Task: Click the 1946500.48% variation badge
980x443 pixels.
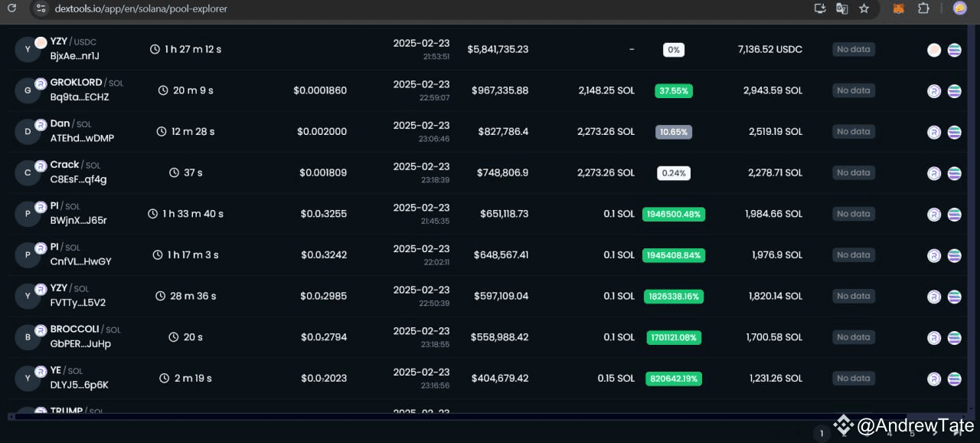Action: coord(674,214)
